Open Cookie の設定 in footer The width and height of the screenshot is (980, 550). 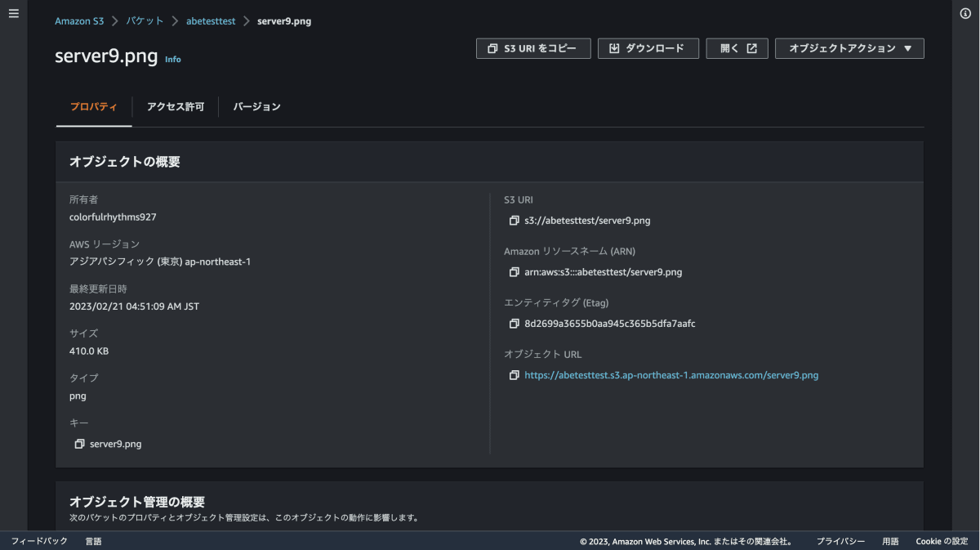942,541
